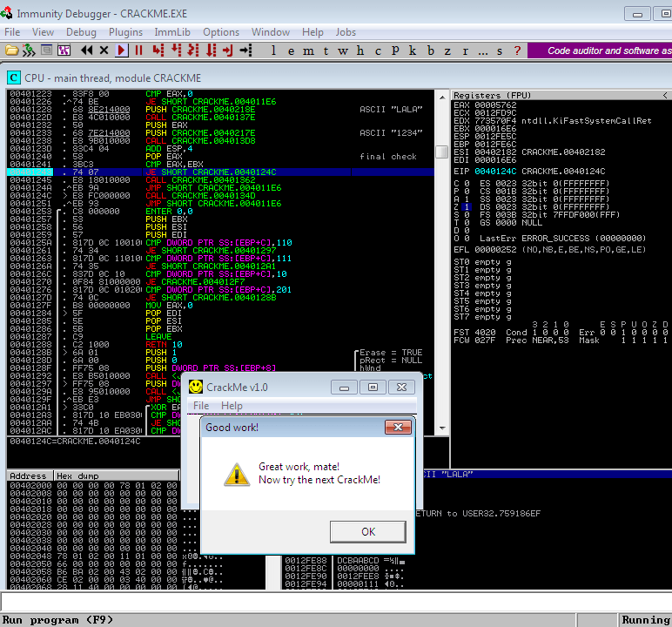
Task: Open the Jobs menu
Action: click(346, 32)
